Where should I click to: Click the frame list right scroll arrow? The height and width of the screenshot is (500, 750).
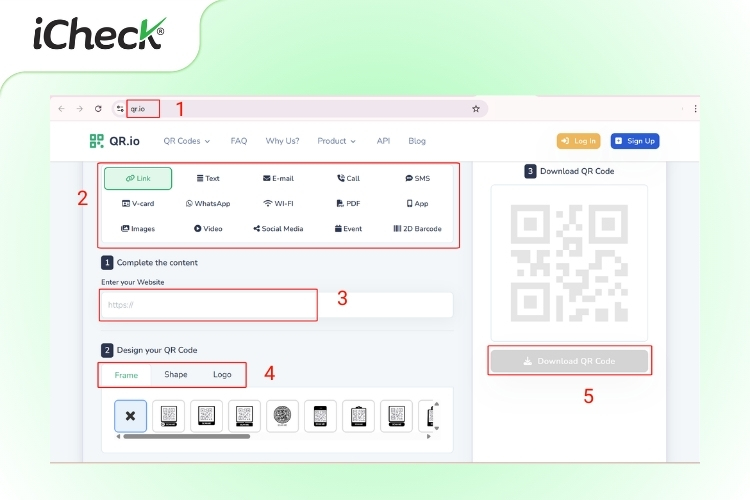click(x=429, y=436)
